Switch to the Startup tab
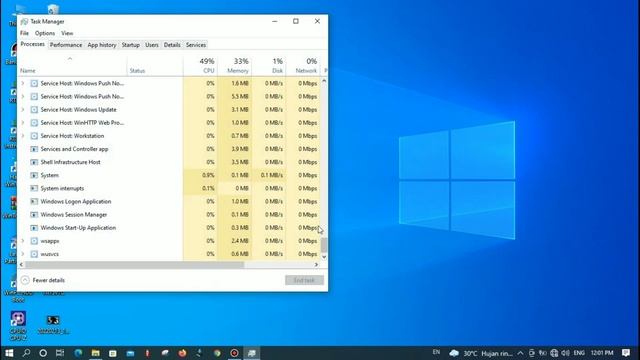Image resolution: width=640 pixels, height=360 pixels. pos(131,45)
